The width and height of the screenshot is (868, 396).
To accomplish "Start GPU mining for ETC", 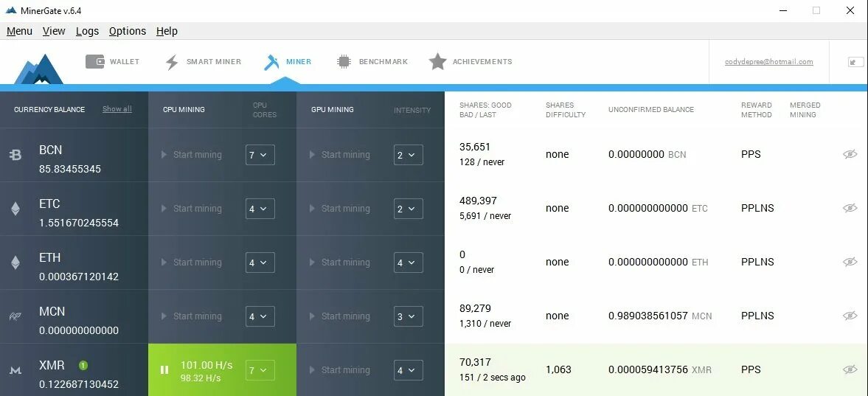I will [x=340, y=209].
